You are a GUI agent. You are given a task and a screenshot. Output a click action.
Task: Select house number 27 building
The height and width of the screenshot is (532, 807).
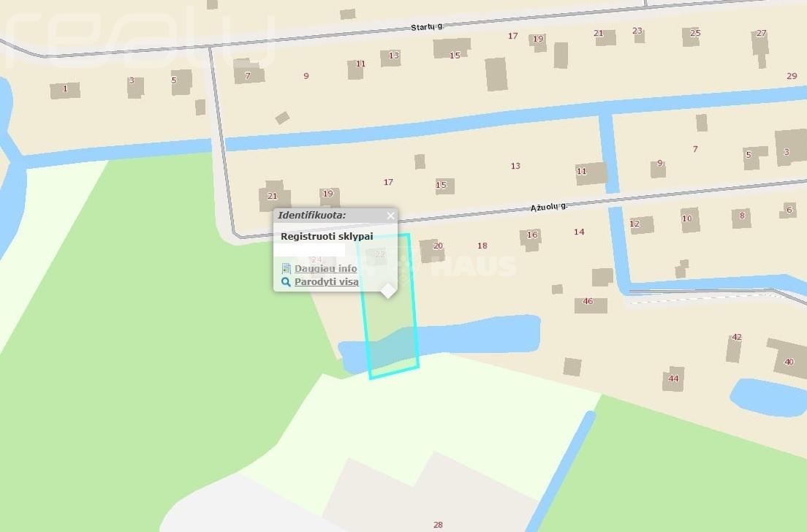760,47
